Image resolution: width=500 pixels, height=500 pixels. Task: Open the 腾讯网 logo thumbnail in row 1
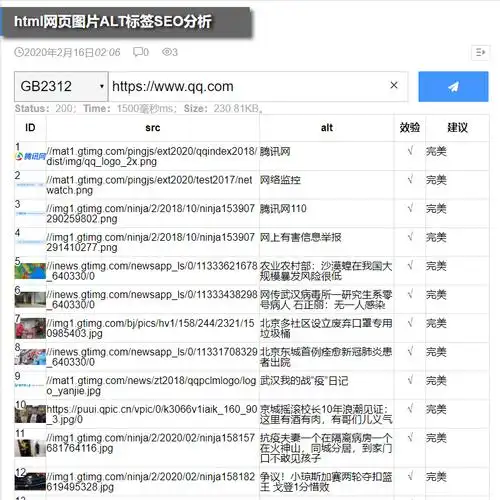(x=30, y=156)
